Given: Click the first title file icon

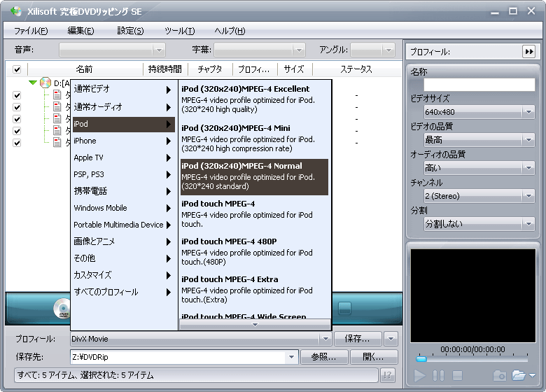Looking at the screenshot, I should (x=57, y=94).
